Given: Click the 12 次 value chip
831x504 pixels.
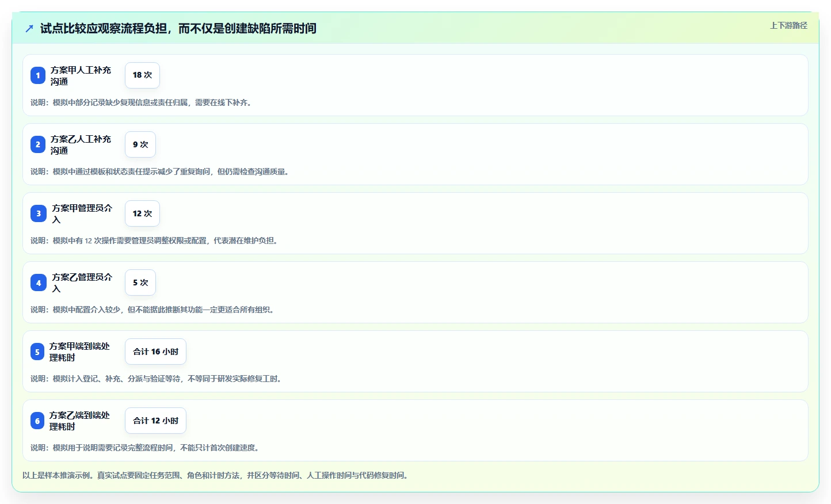Looking at the screenshot, I should coord(142,213).
